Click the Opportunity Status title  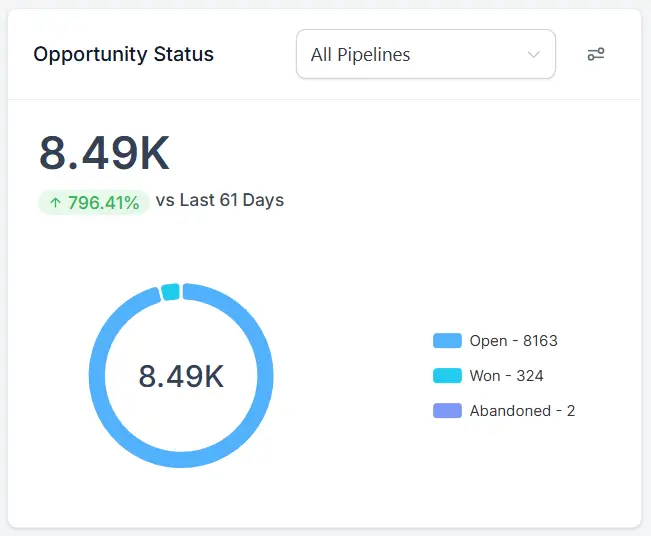pyautogui.click(x=123, y=54)
